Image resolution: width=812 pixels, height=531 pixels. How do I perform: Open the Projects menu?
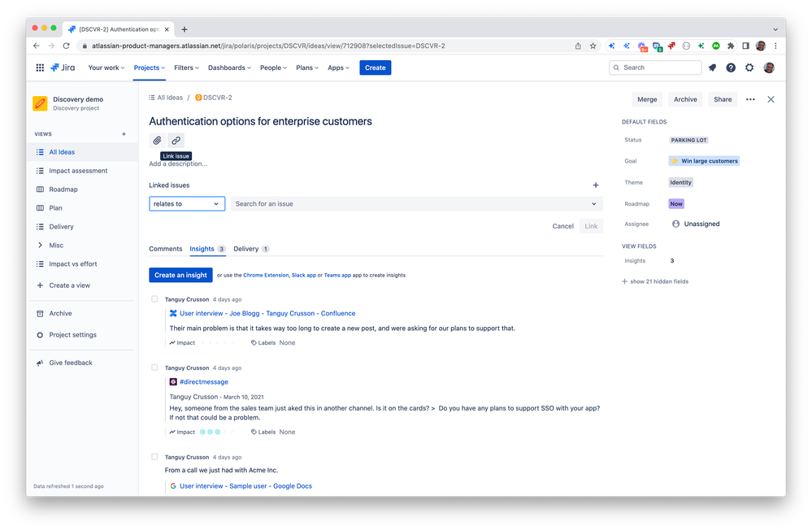tap(149, 67)
